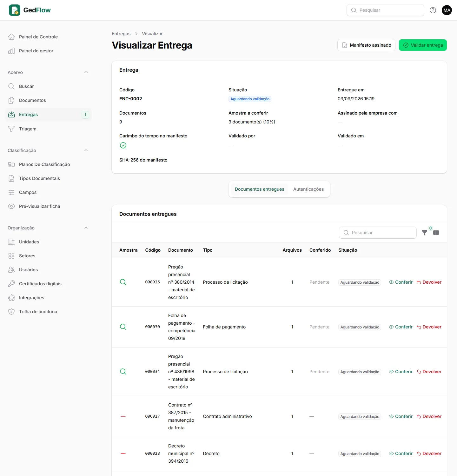
Task: Collapse the Classificação sidebar section
Action: (x=86, y=150)
